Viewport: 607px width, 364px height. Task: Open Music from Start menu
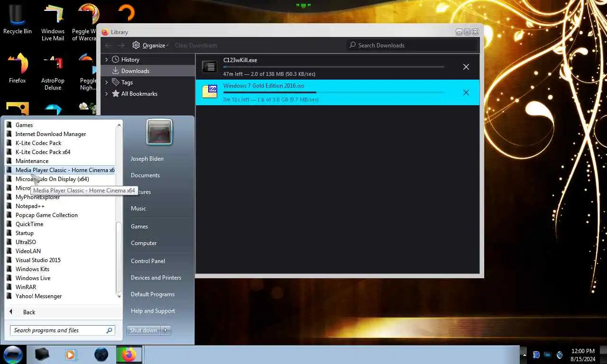(138, 209)
